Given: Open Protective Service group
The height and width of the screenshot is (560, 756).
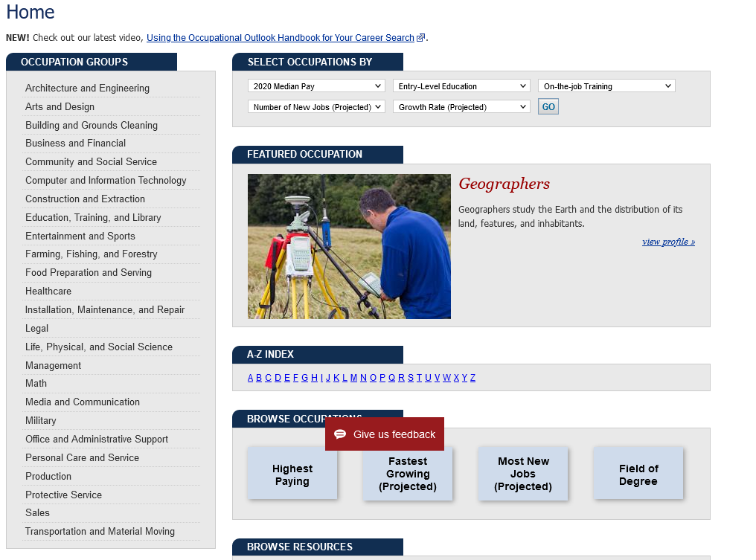Looking at the screenshot, I should click(64, 495).
